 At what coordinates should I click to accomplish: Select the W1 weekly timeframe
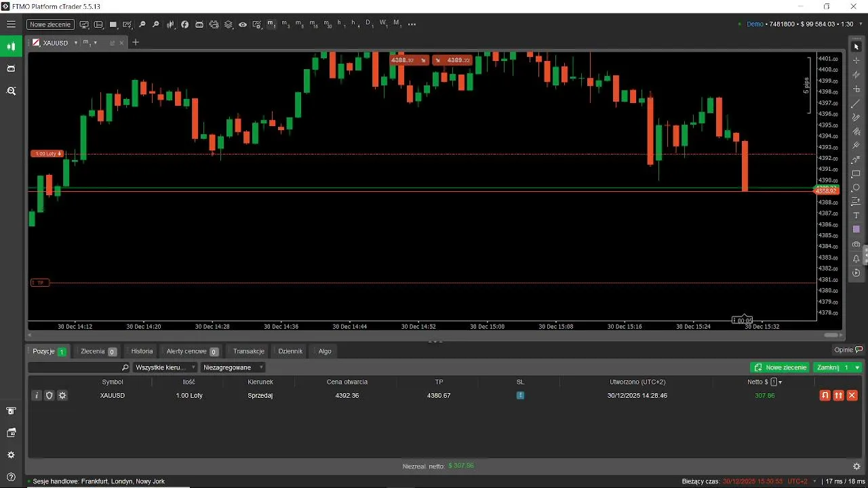pos(383,24)
